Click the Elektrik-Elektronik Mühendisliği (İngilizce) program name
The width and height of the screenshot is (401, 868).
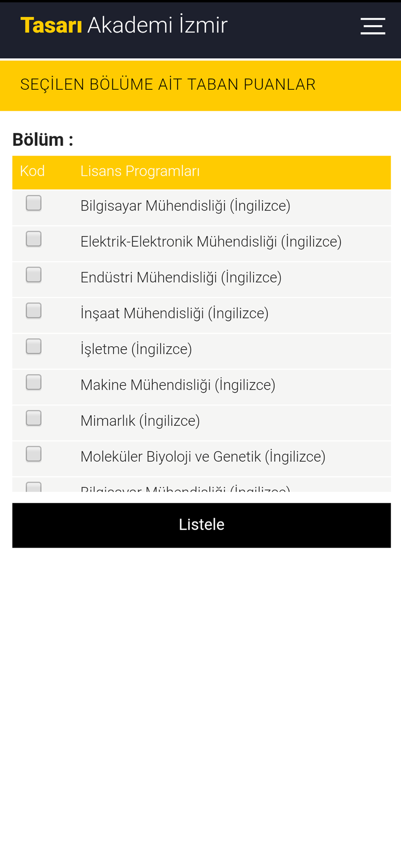tap(211, 242)
